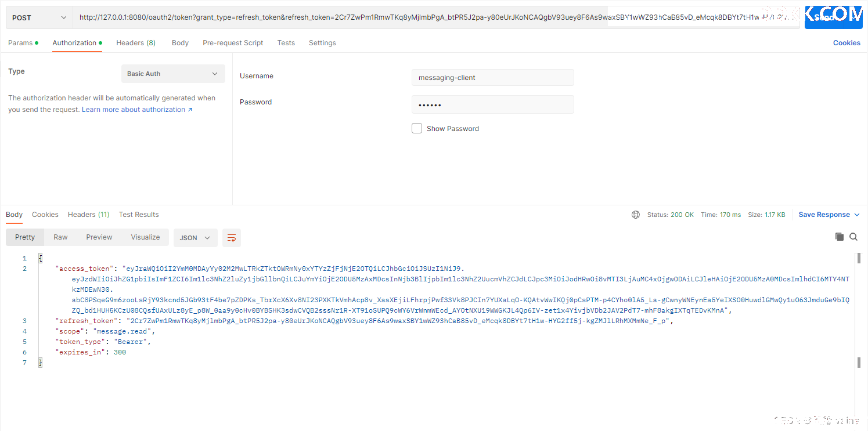Click the Password input field
868x431 pixels.
point(493,104)
